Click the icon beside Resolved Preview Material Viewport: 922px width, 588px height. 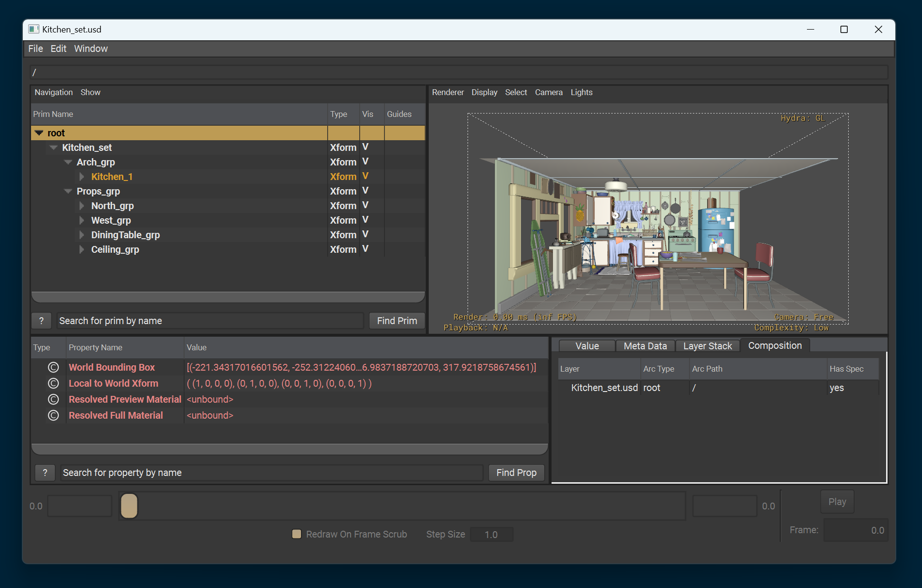[53, 399]
